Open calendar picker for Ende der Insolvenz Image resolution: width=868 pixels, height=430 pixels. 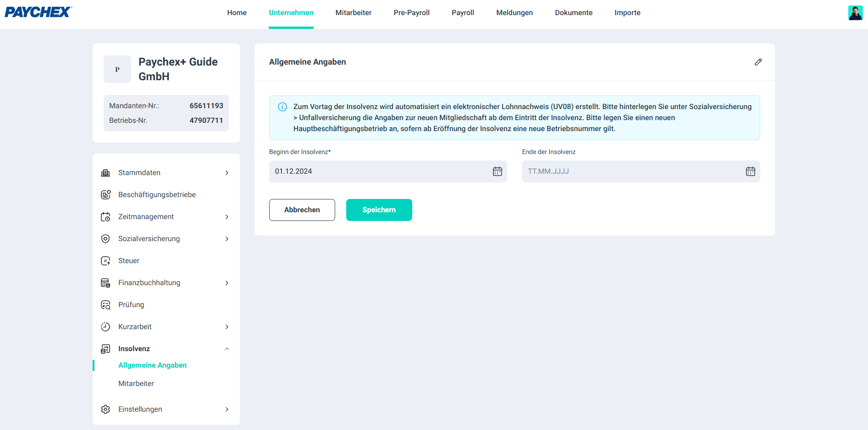click(750, 171)
